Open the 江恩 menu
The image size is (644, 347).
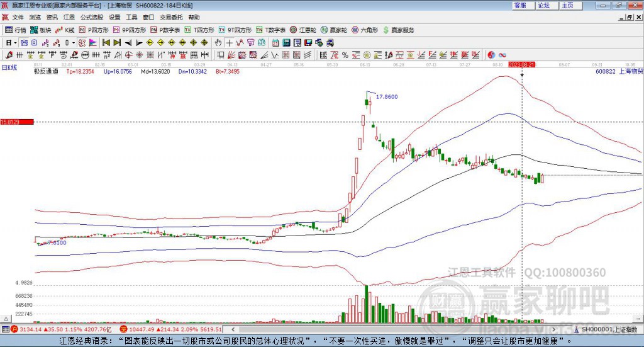[69, 17]
